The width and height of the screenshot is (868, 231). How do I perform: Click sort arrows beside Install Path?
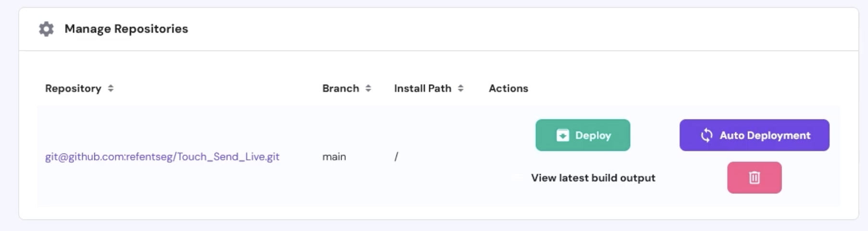[x=460, y=89]
